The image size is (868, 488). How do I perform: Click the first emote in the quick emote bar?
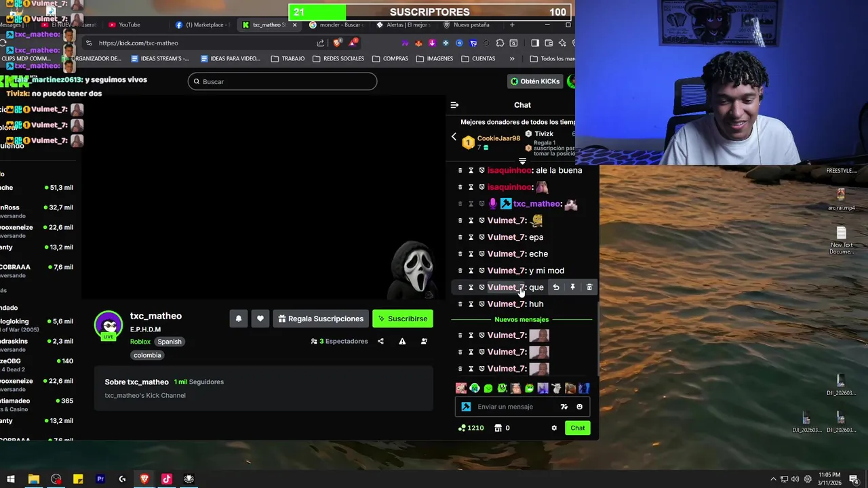coord(461,388)
